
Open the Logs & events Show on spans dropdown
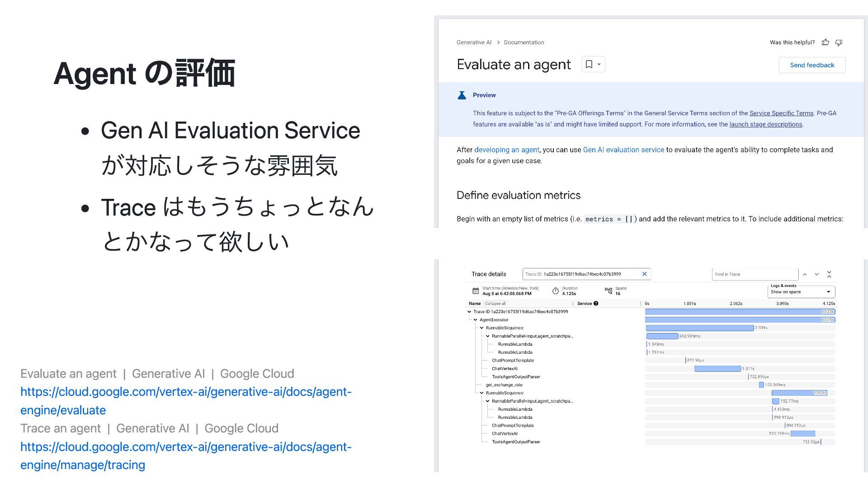pyautogui.click(x=801, y=292)
